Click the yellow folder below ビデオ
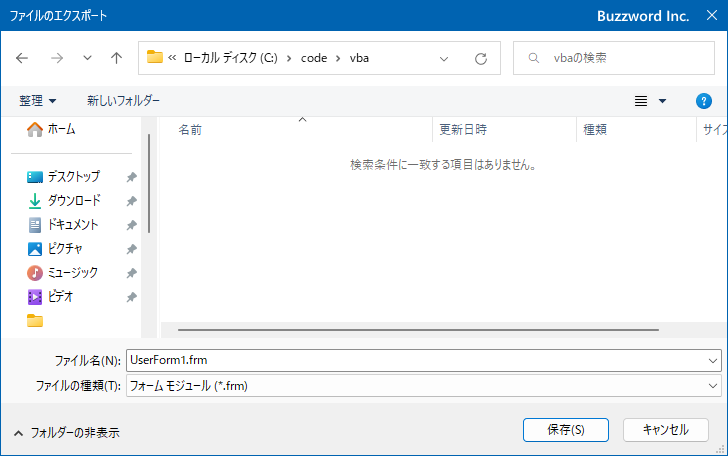This screenshot has width=728, height=456. pyautogui.click(x=35, y=321)
